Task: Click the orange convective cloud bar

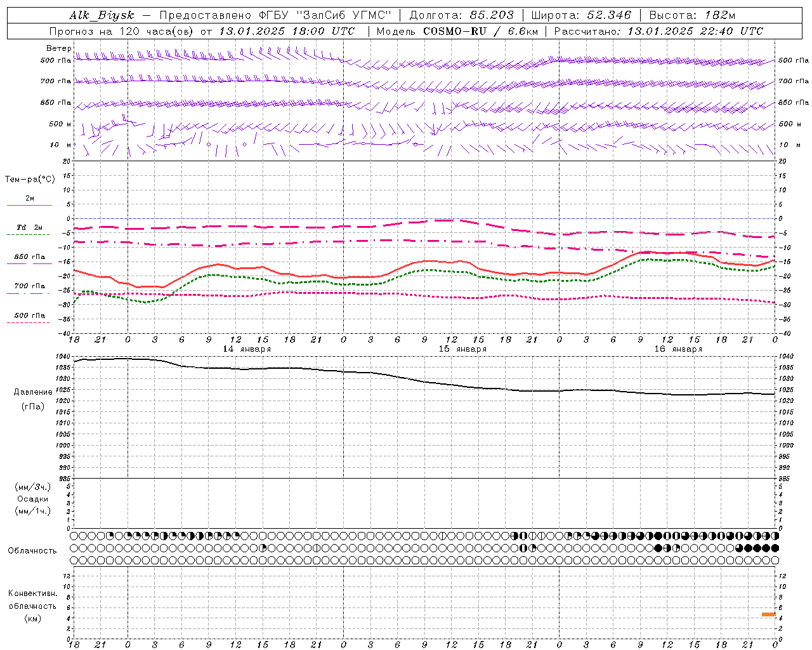Action: [x=769, y=614]
